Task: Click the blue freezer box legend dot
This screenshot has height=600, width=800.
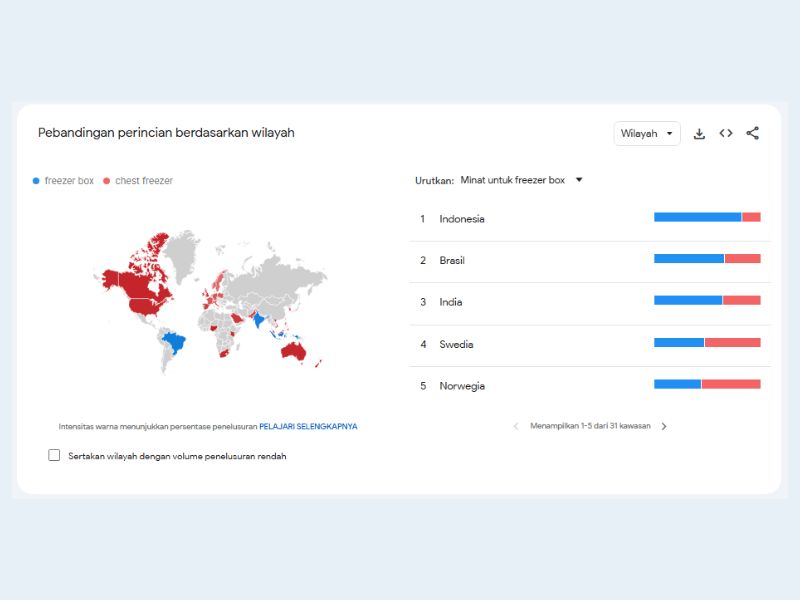Action: 37,181
